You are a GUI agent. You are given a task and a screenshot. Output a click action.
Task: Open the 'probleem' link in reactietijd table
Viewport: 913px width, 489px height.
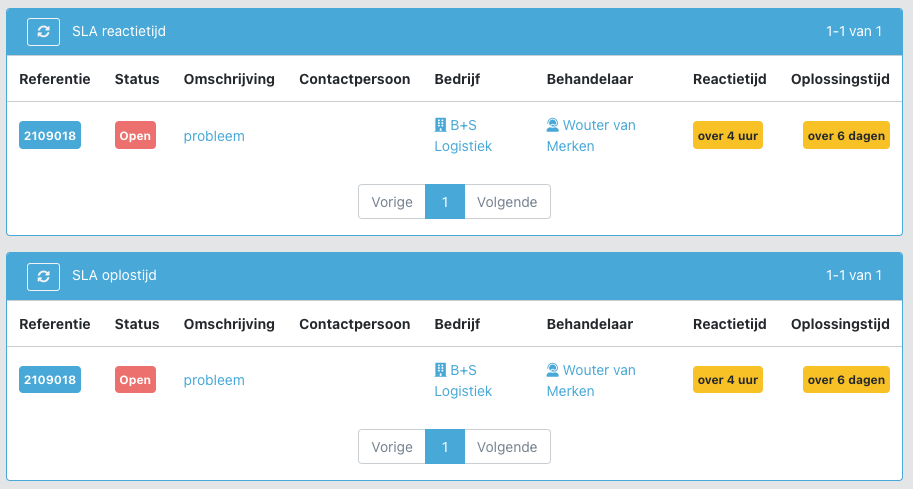214,136
